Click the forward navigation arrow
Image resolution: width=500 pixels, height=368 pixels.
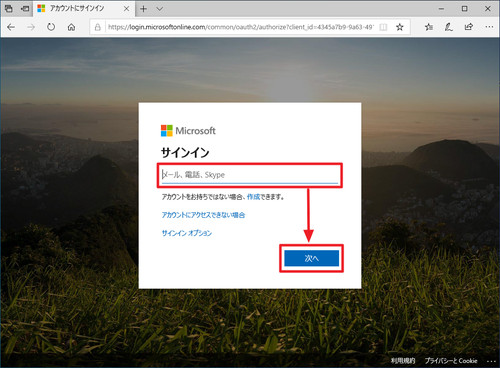pos(31,27)
